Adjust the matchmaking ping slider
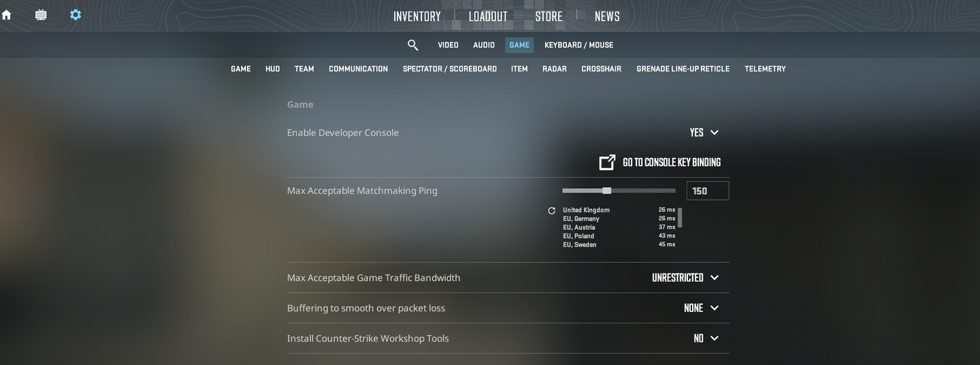This screenshot has height=365, width=980. (x=607, y=191)
